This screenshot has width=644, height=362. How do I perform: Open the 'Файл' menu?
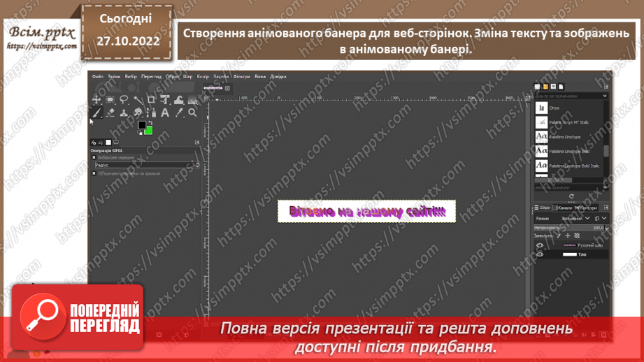click(97, 77)
